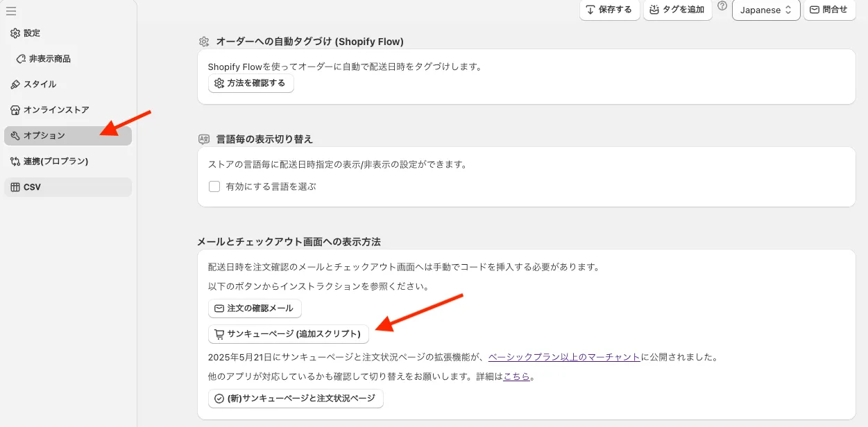Enable the 有効にする言語を選ぶ checkbox

tap(215, 186)
